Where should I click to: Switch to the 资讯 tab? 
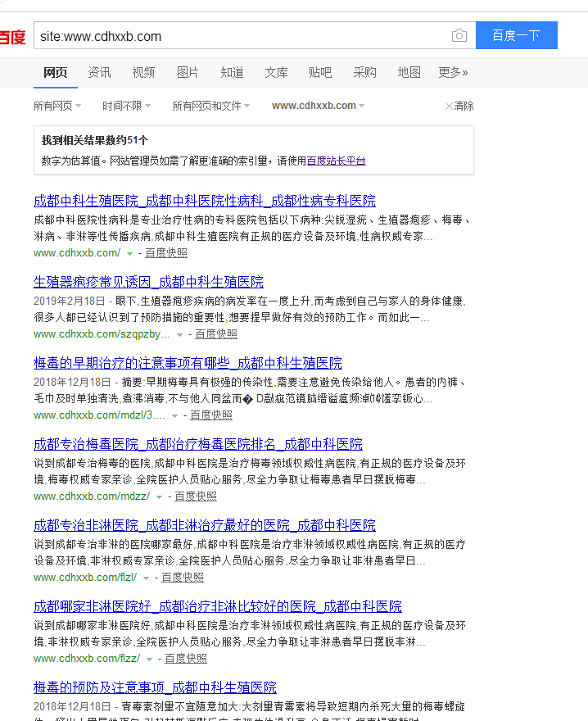tap(99, 72)
